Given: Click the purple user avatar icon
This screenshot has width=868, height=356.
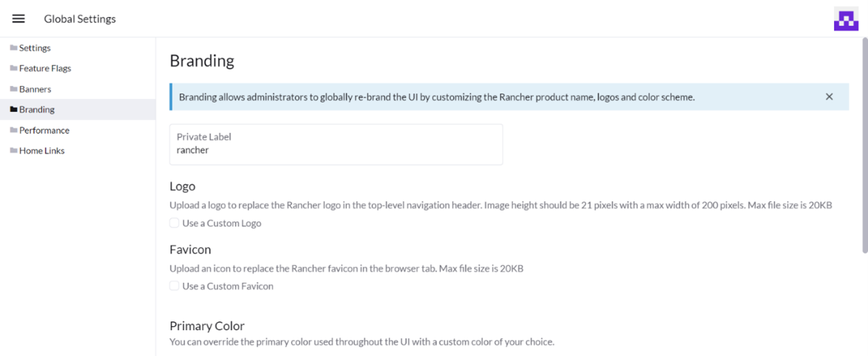Looking at the screenshot, I should click(846, 19).
